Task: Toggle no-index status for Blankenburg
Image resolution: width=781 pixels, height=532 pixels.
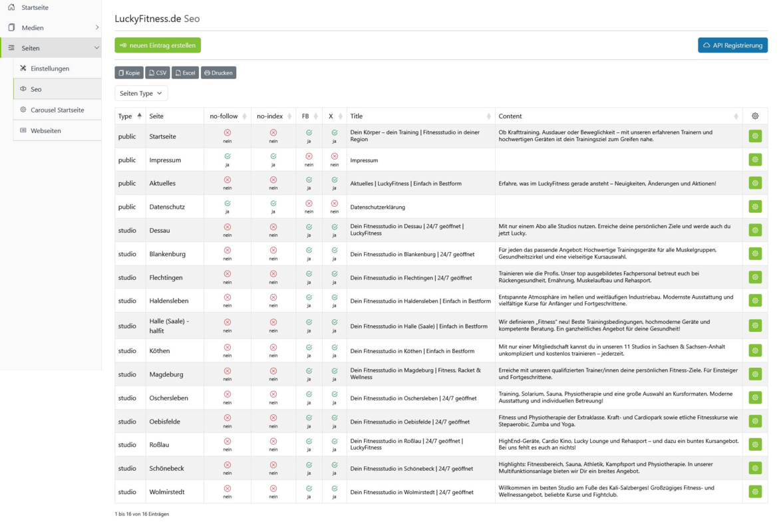Action: [x=273, y=251]
